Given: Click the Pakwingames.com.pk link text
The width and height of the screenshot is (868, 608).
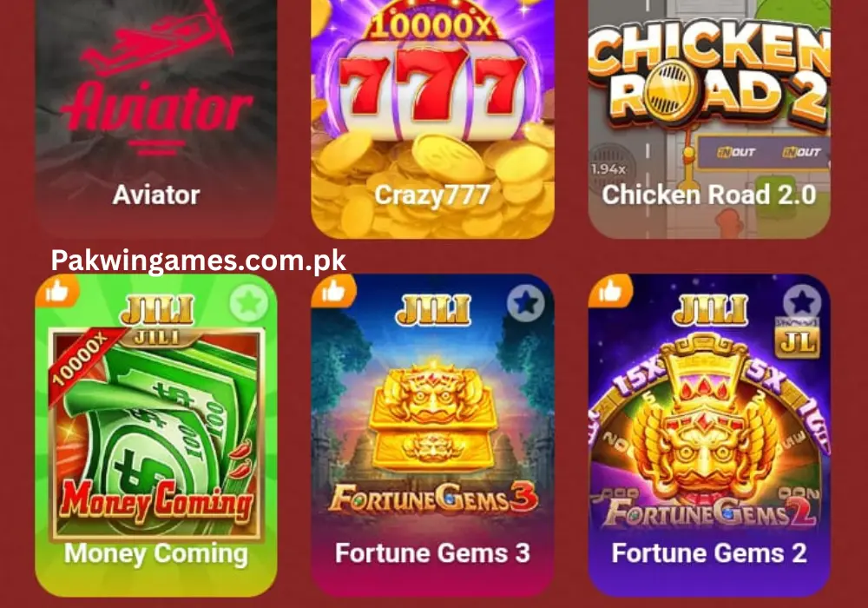Looking at the screenshot, I should [199, 261].
